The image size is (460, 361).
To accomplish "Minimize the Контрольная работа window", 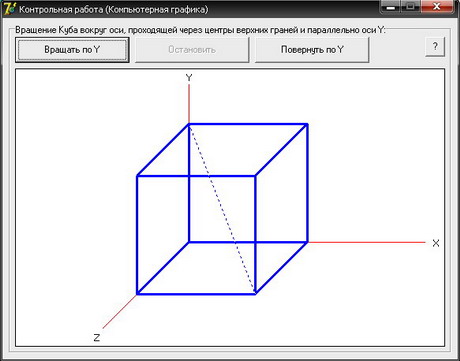I will (391, 7).
